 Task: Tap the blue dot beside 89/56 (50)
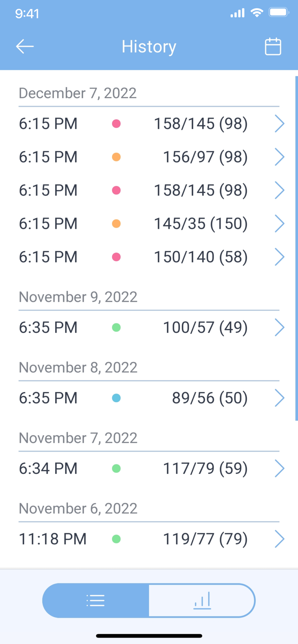116,398
